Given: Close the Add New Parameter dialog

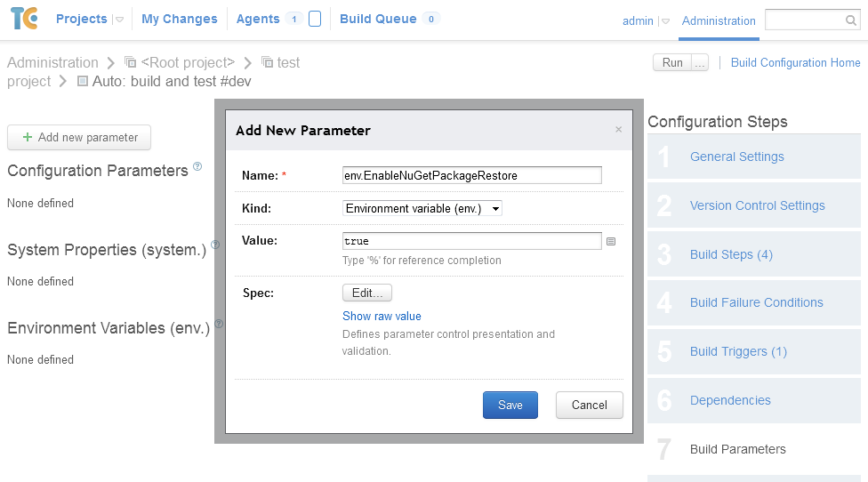Looking at the screenshot, I should click(619, 130).
